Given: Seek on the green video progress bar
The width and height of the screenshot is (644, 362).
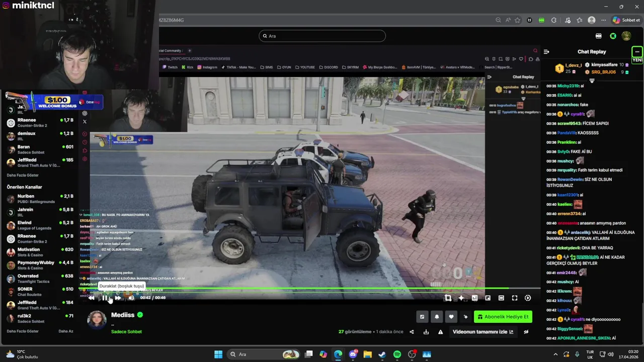Looking at the screenshot, I should pyautogui.click(x=310, y=289).
